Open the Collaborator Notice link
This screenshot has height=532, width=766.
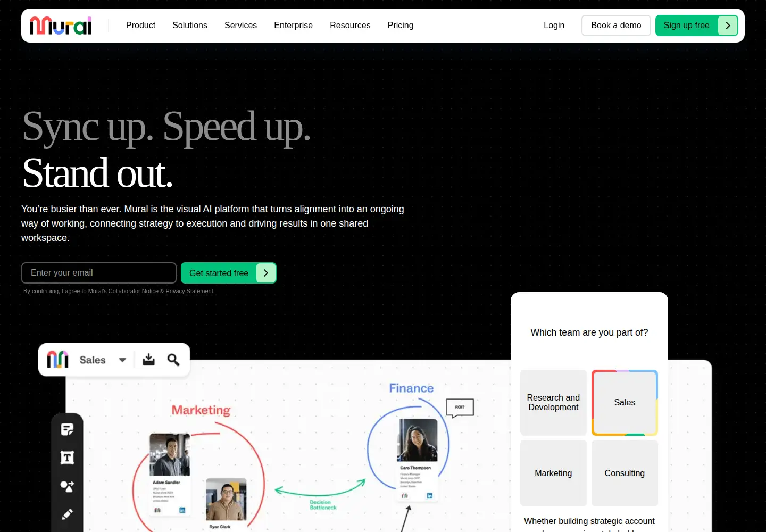click(134, 291)
